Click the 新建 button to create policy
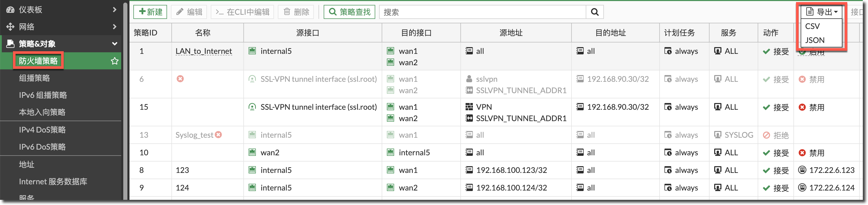 pos(150,12)
